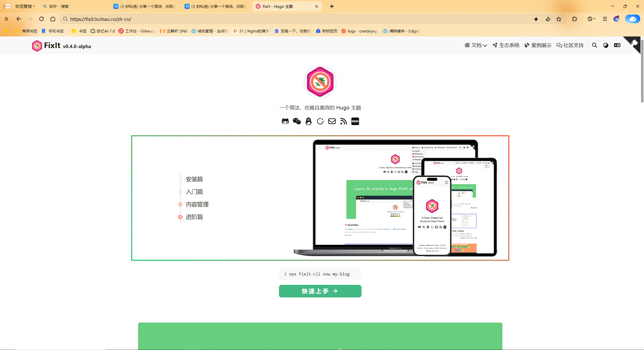The image size is (644, 350).
Task: Open the Nginx的请求 bookmark
Action: (251, 31)
